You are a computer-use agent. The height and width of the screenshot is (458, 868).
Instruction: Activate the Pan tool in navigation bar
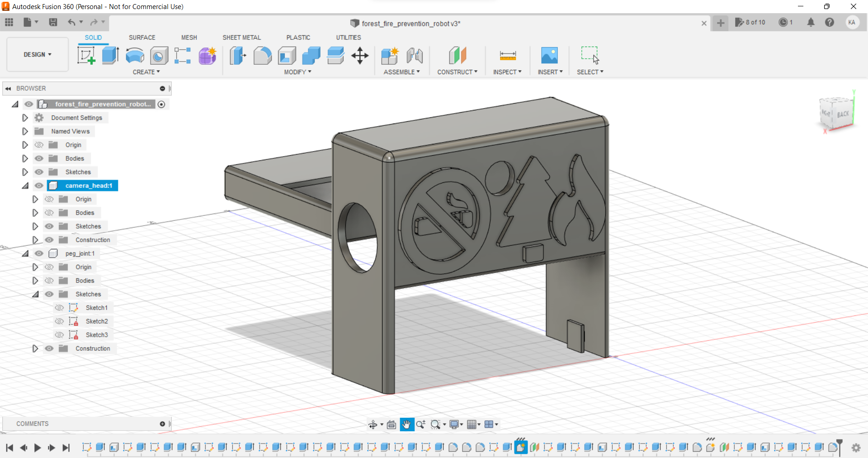pyautogui.click(x=406, y=425)
